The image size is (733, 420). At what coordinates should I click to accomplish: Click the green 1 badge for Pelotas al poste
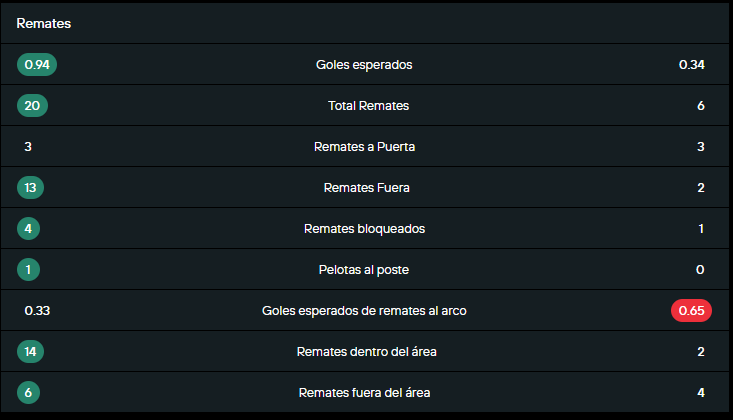(29, 270)
